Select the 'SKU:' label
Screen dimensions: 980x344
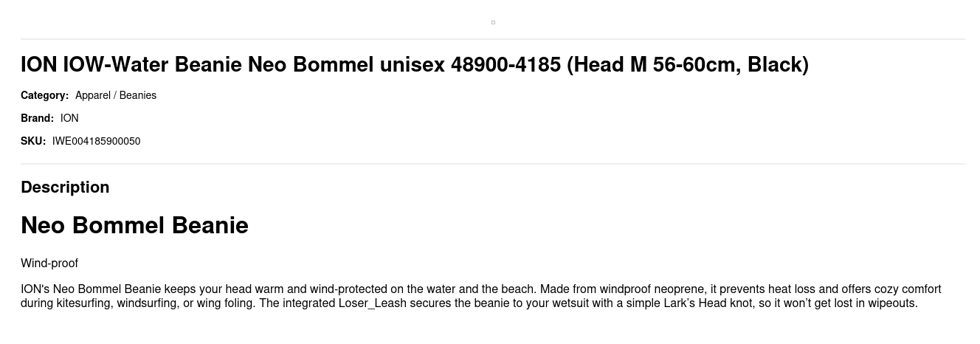[x=33, y=141]
